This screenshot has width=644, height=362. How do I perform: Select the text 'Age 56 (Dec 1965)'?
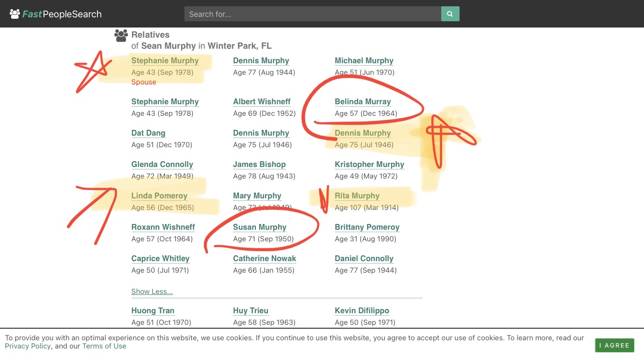tap(163, 208)
